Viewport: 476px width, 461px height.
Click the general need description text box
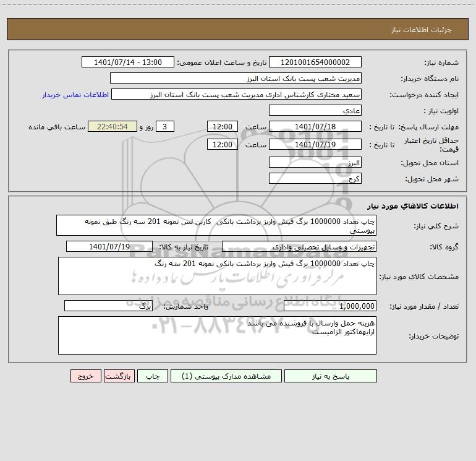(216, 225)
